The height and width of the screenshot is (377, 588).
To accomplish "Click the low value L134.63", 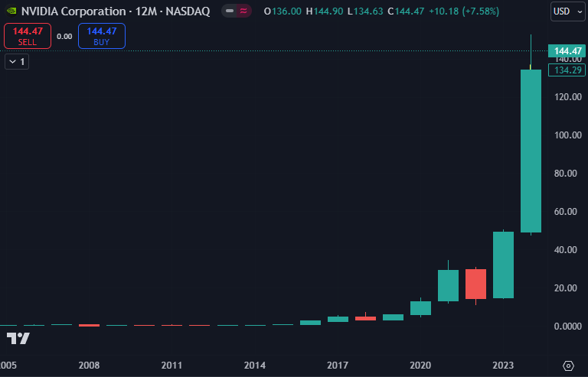I will click(x=365, y=11).
